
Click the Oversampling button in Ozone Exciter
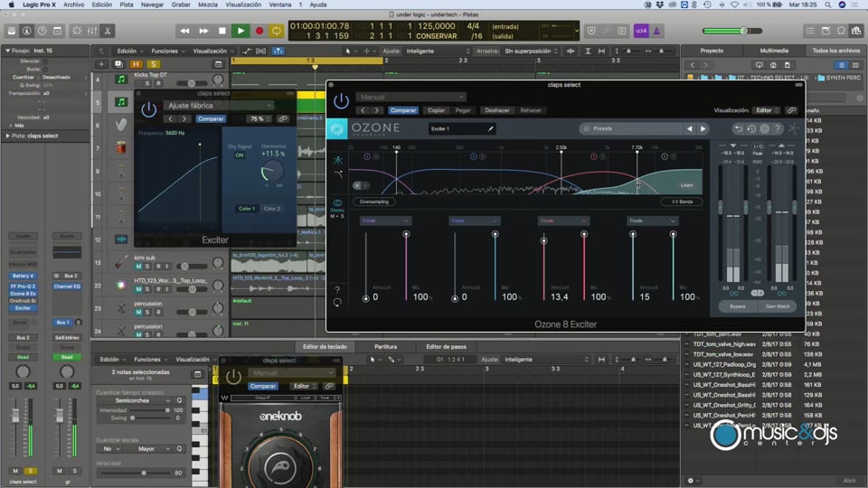tap(374, 202)
